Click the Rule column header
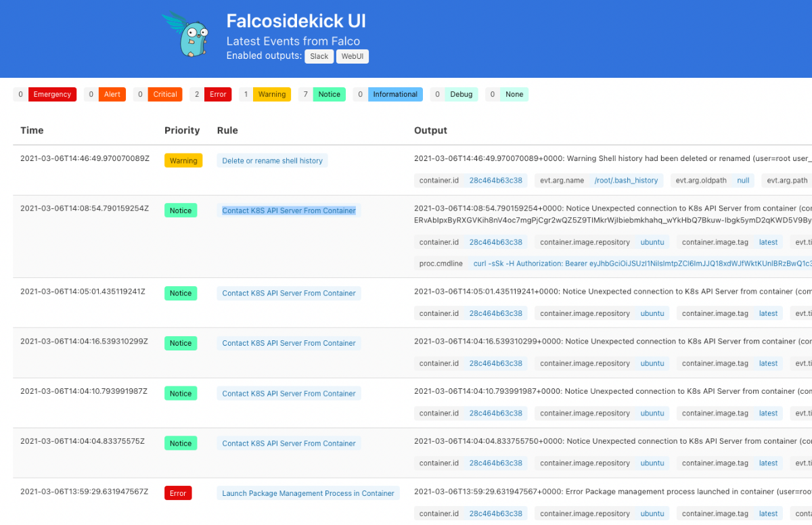 point(227,131)
